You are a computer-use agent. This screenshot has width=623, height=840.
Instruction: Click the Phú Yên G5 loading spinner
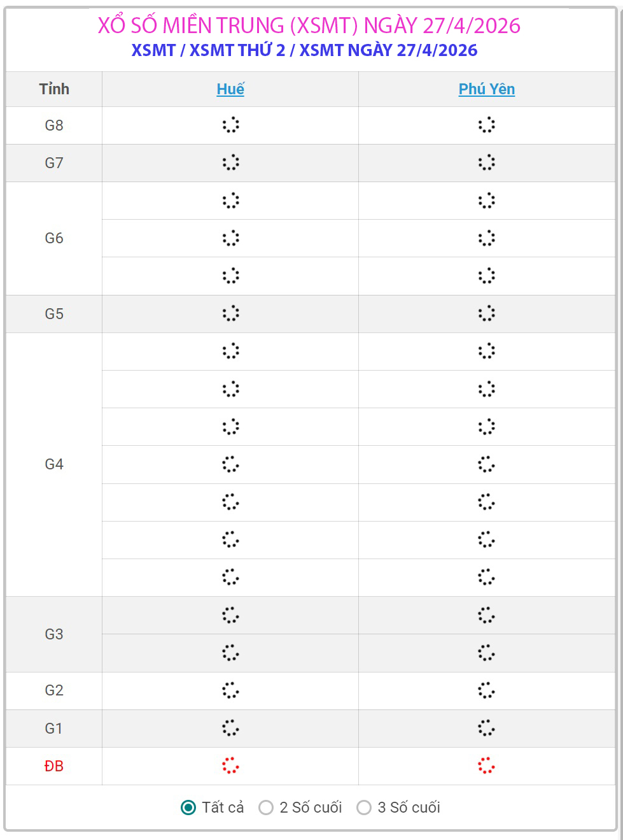coord(486,313)
